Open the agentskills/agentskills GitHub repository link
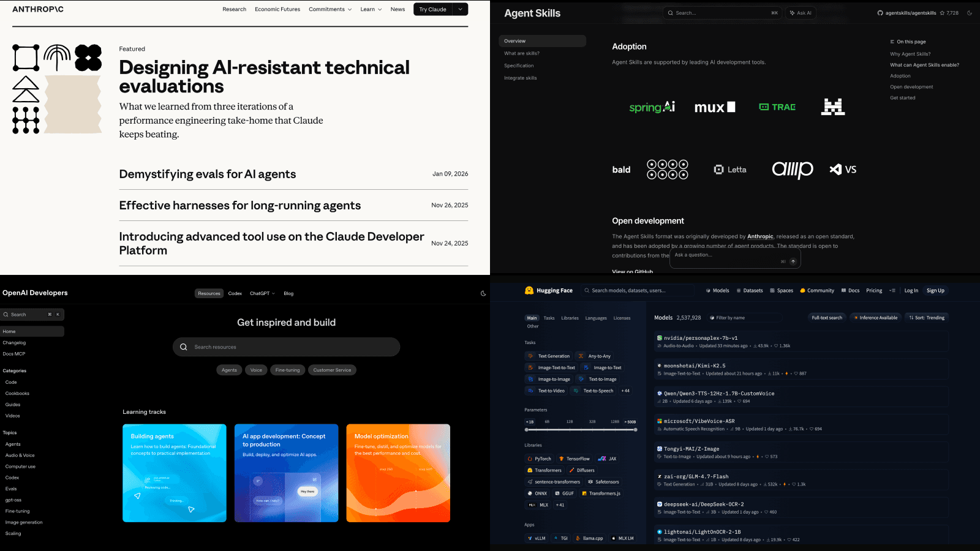Image resolution: width=980 pixels, height=551 pixels. coord(907,13)
